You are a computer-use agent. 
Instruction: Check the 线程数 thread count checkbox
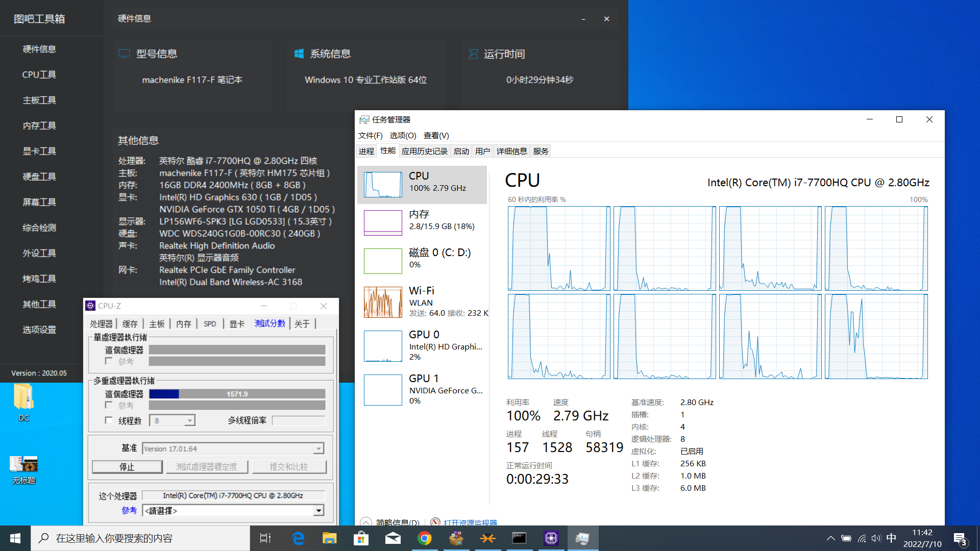109,420
